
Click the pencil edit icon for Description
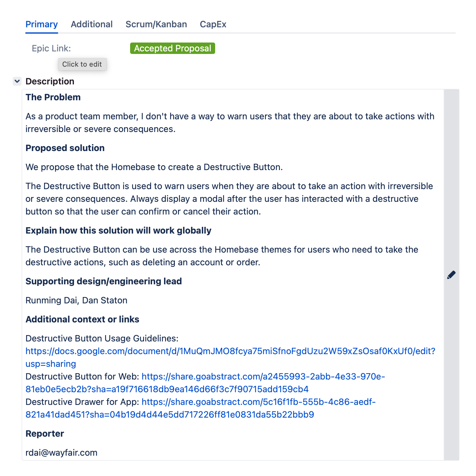[451, 275]
